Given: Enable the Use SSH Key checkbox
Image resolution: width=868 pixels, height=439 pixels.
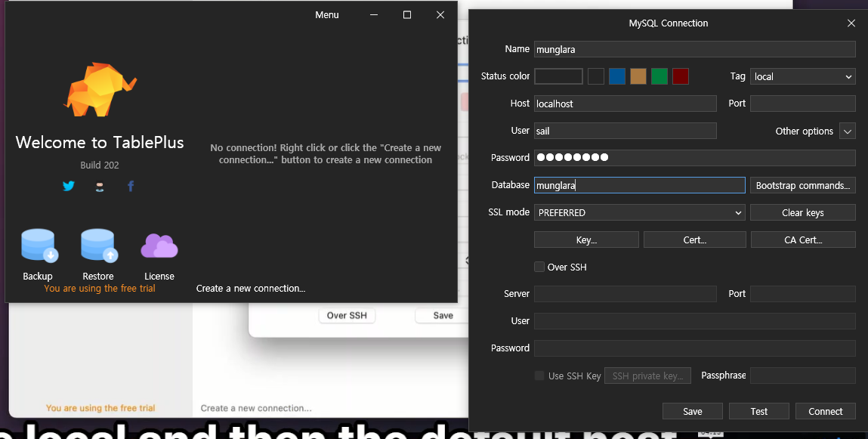Looking at the screenshot, I should [x=539, y=376].
